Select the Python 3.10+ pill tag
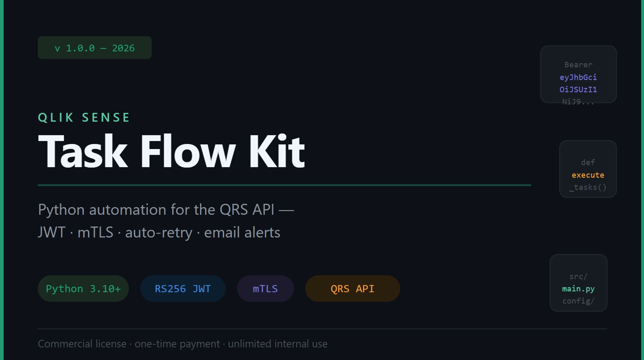644x360 pixels. pos(83,289)
